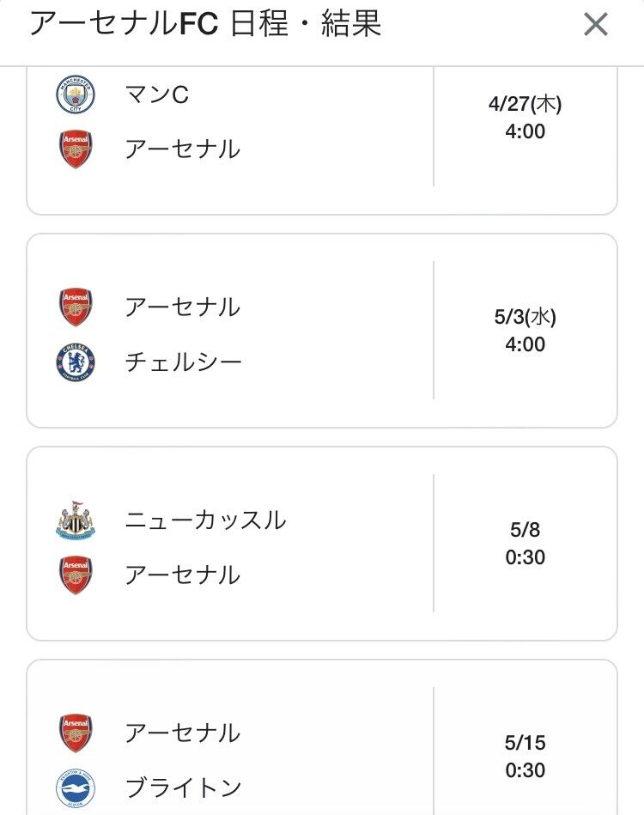
Task: Open the マンC team name link
Action: point(156,94)
